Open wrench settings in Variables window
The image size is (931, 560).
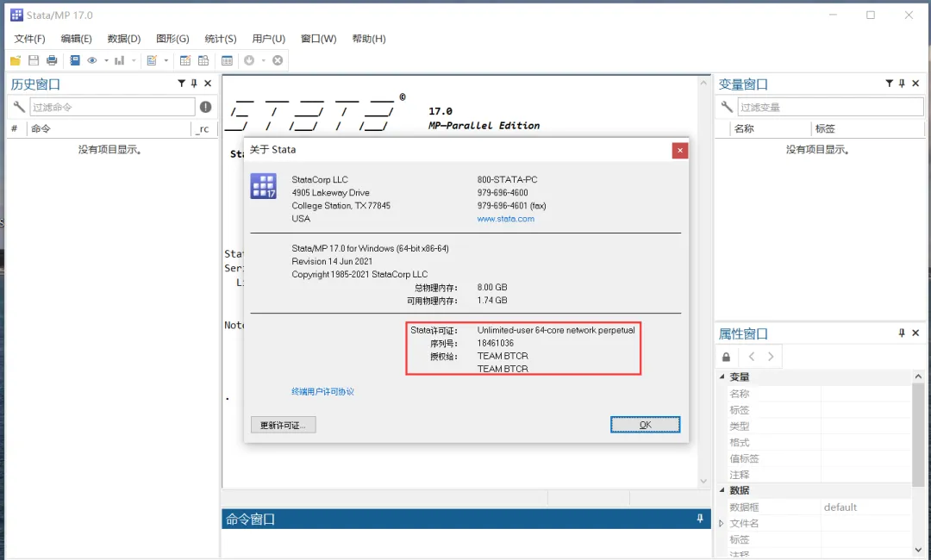pos(727,107)
